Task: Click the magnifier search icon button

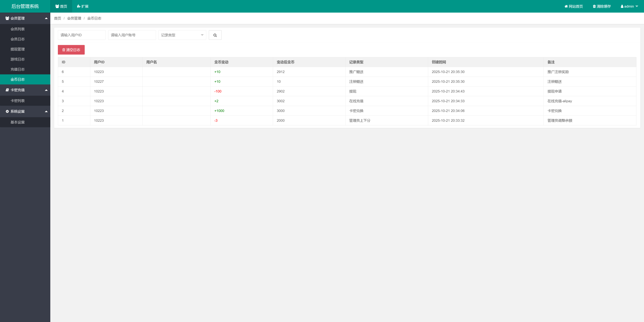Action: pos(215,35)
